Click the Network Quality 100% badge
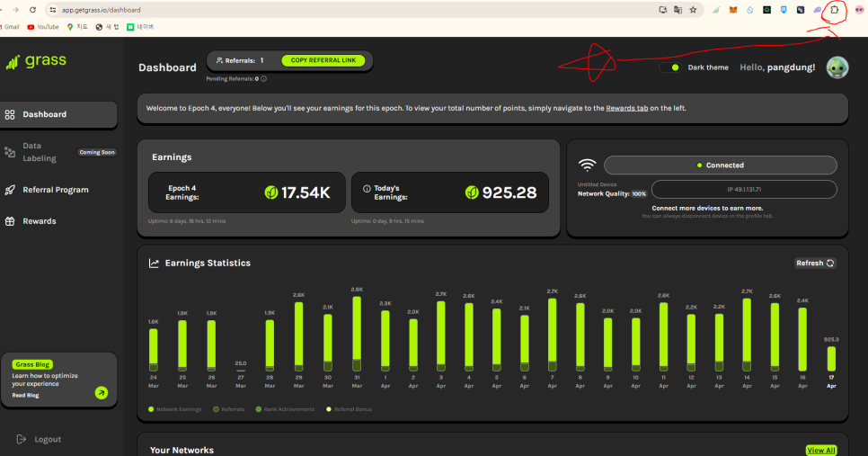Viewport: 868px width, 456px height. point(639,194)
